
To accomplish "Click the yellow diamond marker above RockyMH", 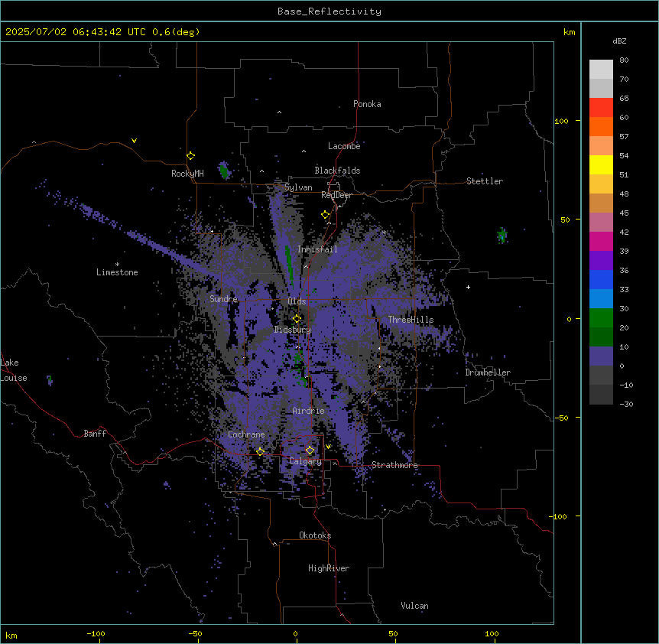I will 191,156.
